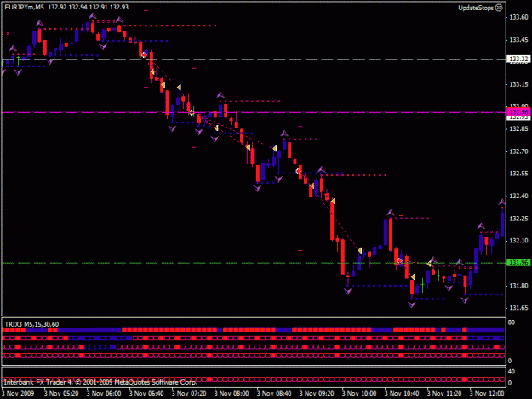
Task: Select the UpdateStops expert advisor label
Action: pyautogui.click(x=476, y=8)
